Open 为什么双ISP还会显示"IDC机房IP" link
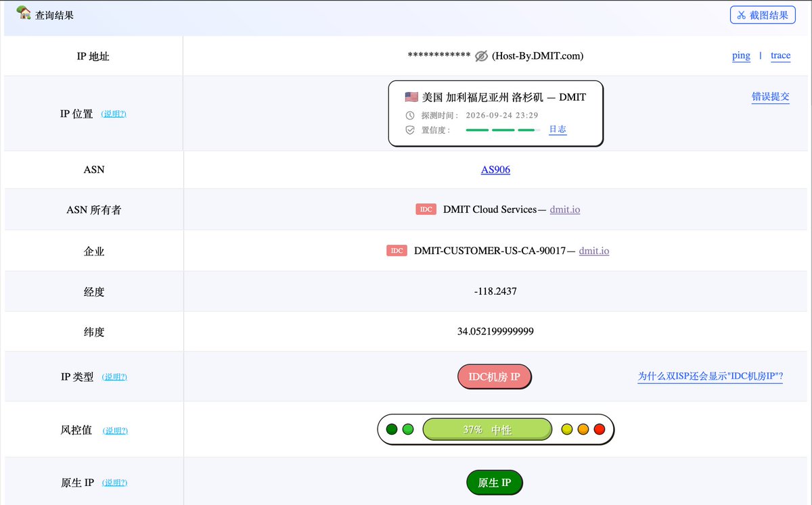The width and height of the screenshot is (812, 505). point(710,377)
